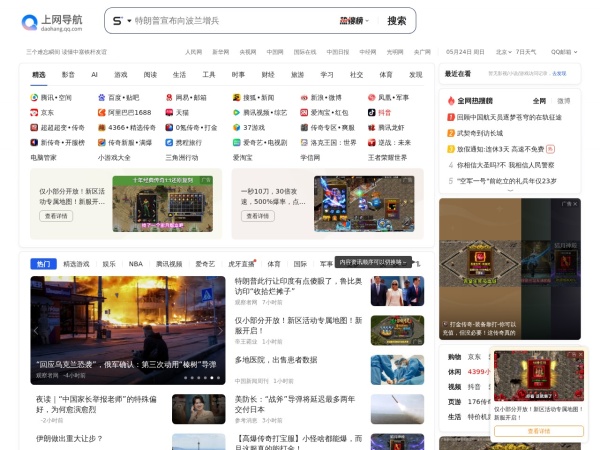Click 查看详情 on the 一秒10刀 ad
Viewport: 600px width, 450px height.
click(x=258, y=216)
